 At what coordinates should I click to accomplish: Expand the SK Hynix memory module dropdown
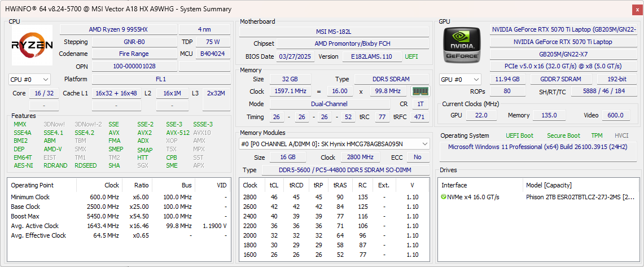click(334, 144)
